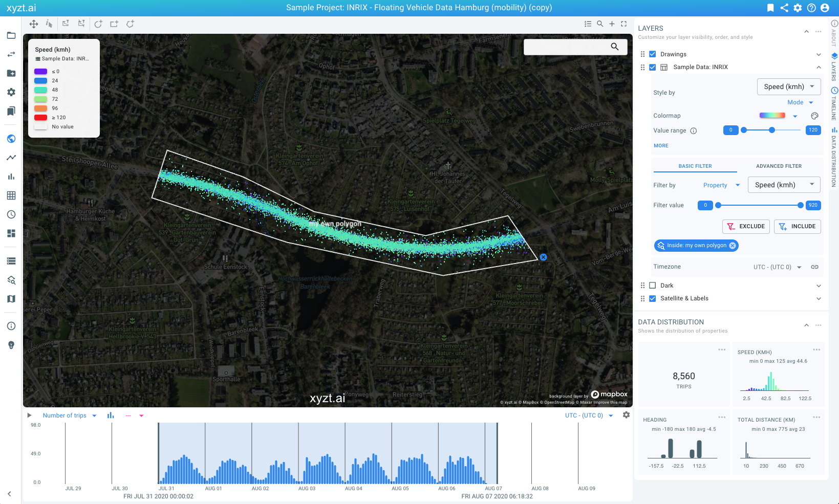Open timeline settings gear
This screenshot has height=504, width=839.
point(626,415)
